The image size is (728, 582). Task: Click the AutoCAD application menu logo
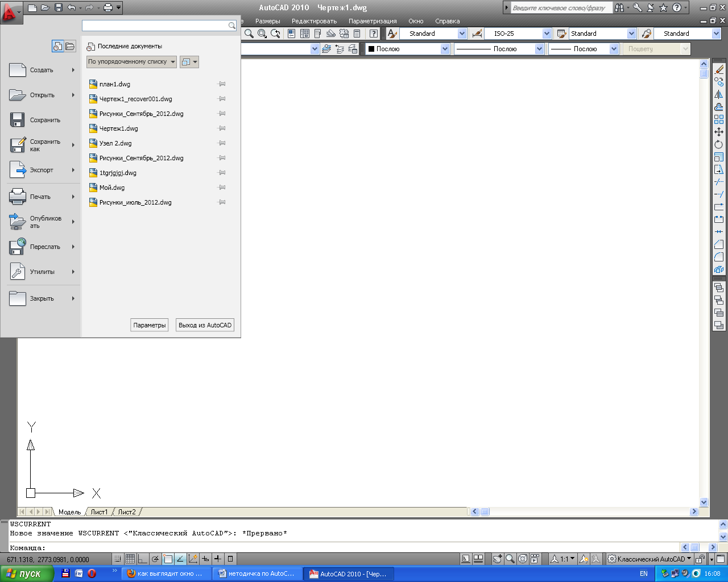tap(11, 11)
